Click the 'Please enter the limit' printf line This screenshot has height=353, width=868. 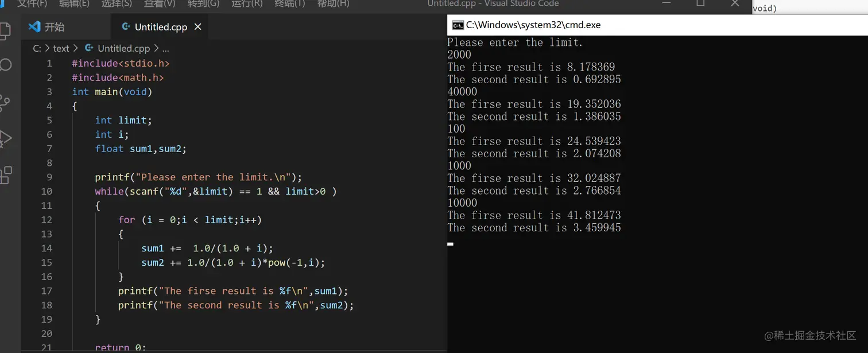click(x=198, y=177)
